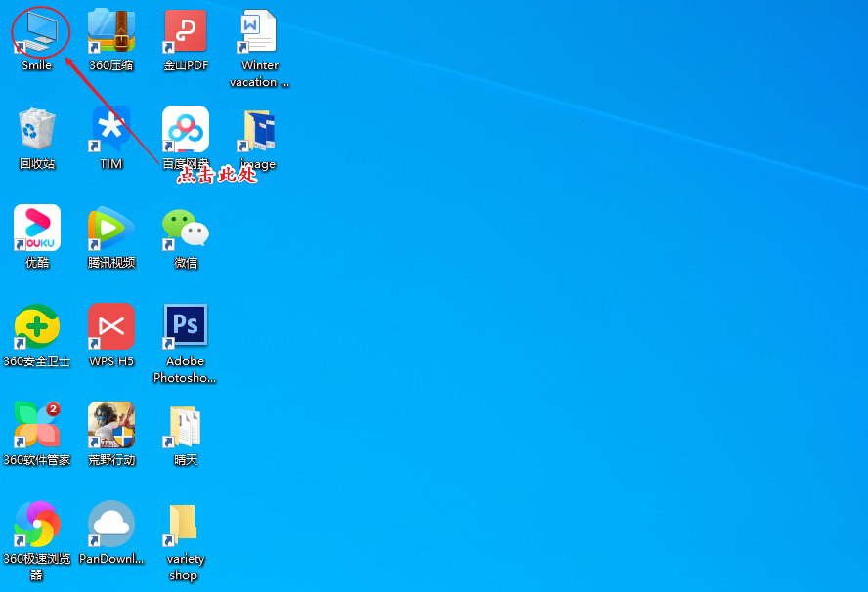Select the 荒野行动 game icon
The width and height of the screenshot is (868, 592).
111,425
